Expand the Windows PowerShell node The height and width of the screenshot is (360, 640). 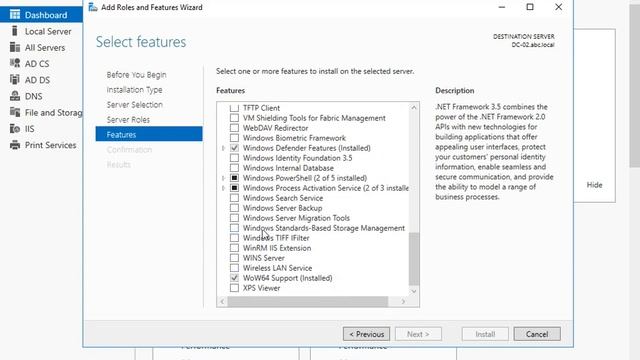tap(224, 178)
